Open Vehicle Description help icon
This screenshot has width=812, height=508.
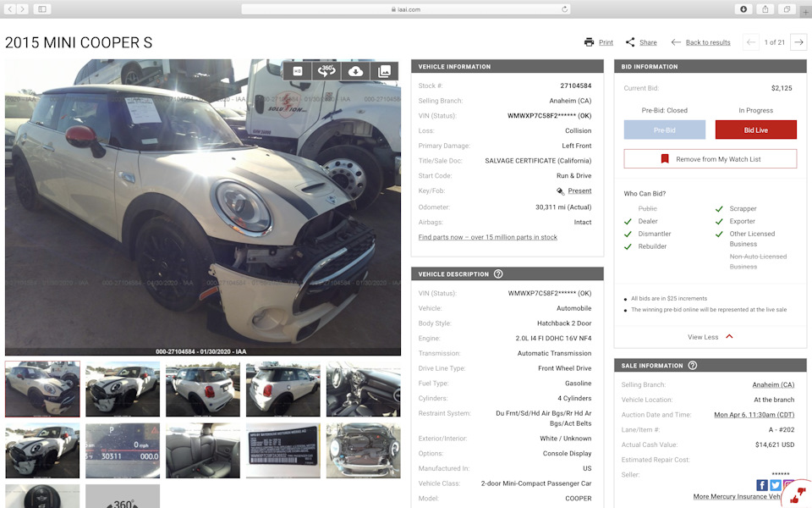(x=498, y=273)
